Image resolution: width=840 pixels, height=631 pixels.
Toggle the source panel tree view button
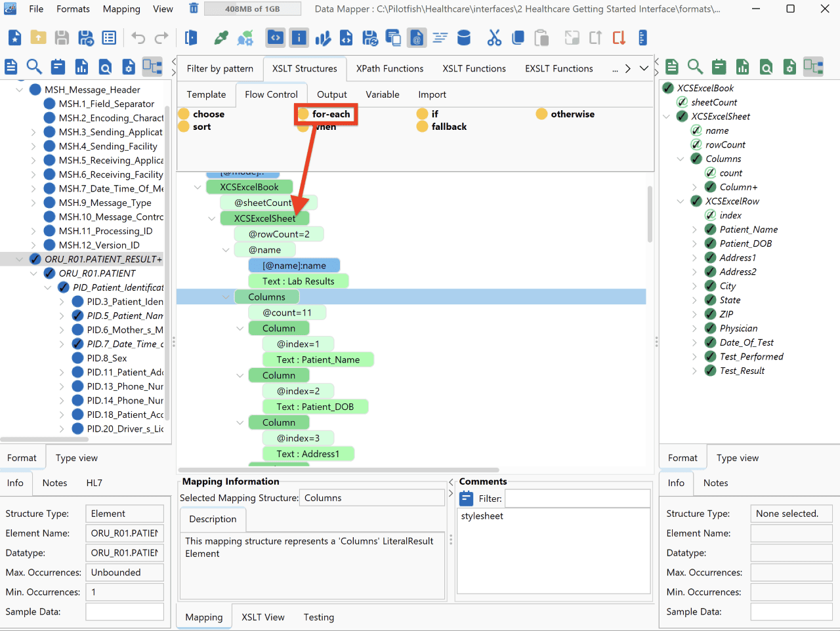coord(152,66)
